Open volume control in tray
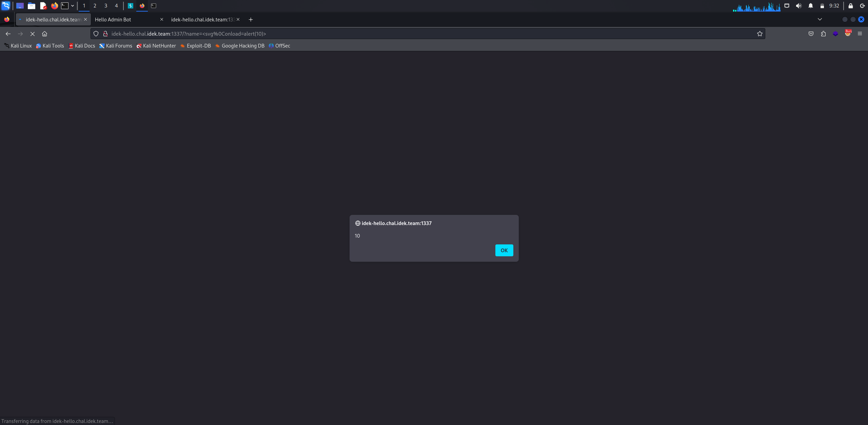Image resolution: width=868 pixels, height=425 pixels. tap(798, 6)
